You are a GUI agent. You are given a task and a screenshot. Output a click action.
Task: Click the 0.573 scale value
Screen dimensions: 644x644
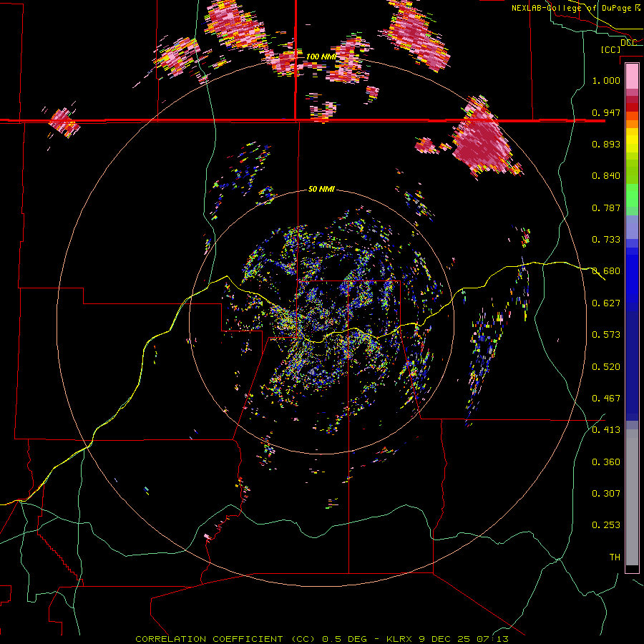pos(606,335)
